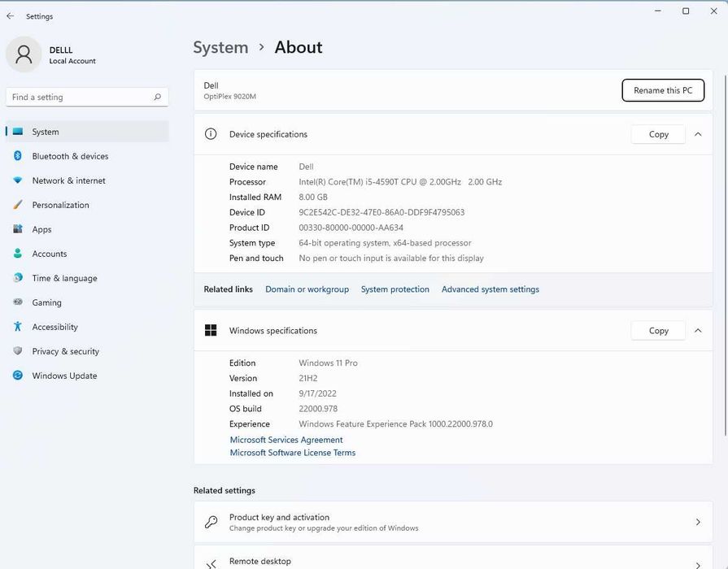
Task: Open the Apps settings page
Action: click(x=41, y=229)
